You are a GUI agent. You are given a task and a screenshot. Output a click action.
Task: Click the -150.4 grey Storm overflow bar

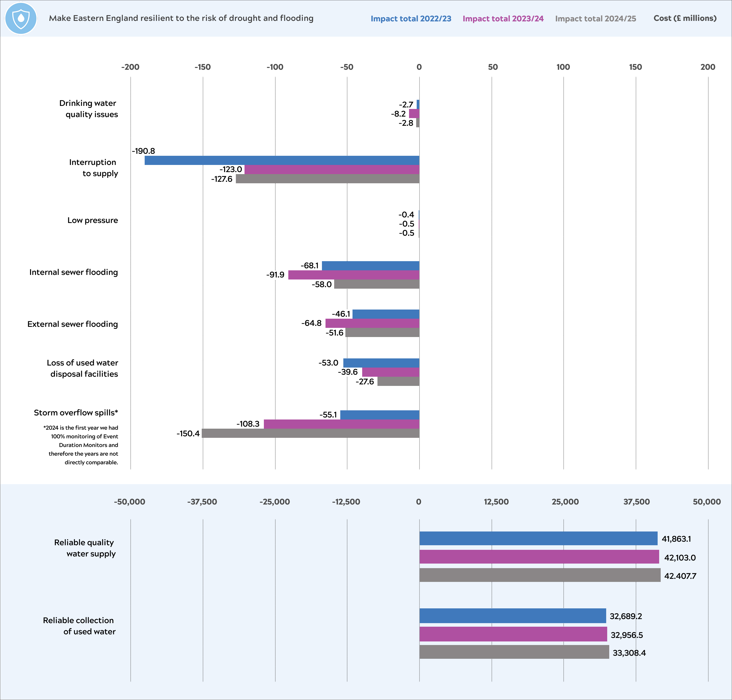tap(310, 433)
